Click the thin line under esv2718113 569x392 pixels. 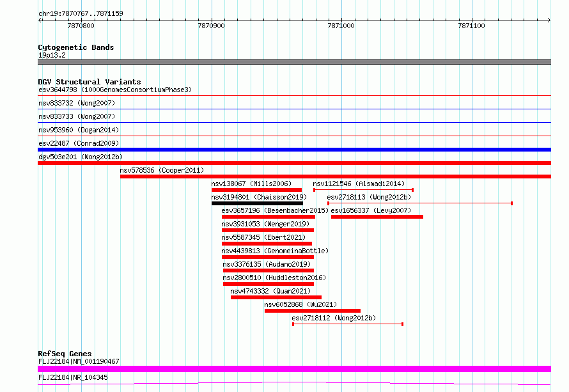pyautogui.click(x=420, y=203)
